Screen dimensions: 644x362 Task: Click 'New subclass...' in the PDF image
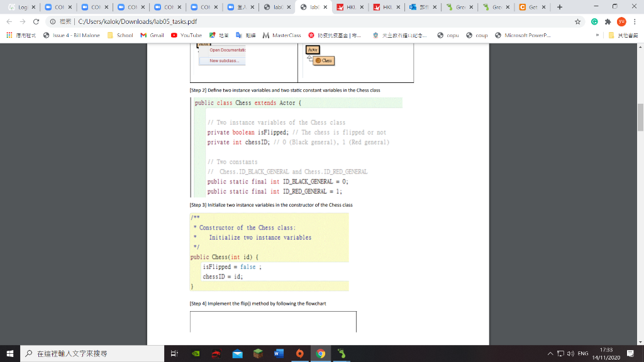pos(225,61)
